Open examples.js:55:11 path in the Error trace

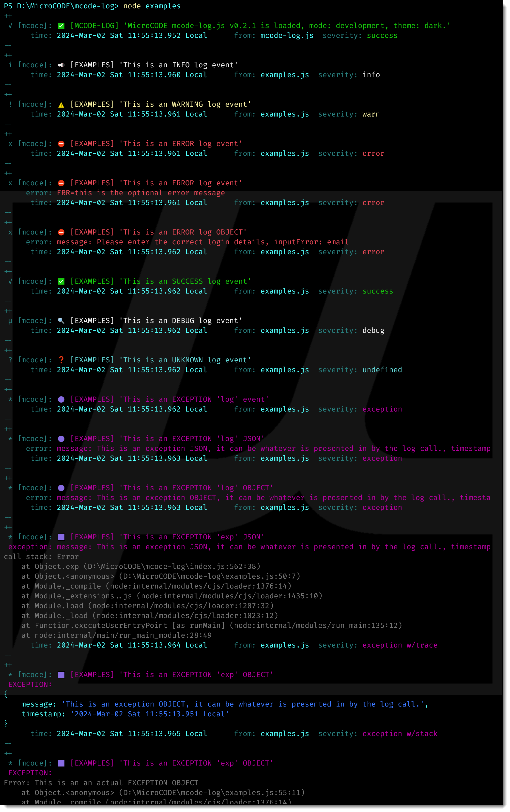(212, 792)
